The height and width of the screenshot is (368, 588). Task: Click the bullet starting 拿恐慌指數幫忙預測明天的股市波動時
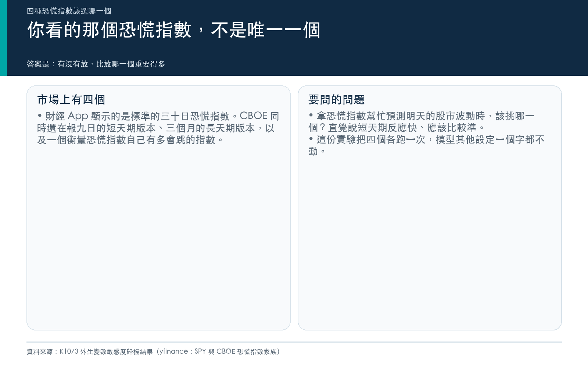tap(422, 122)
